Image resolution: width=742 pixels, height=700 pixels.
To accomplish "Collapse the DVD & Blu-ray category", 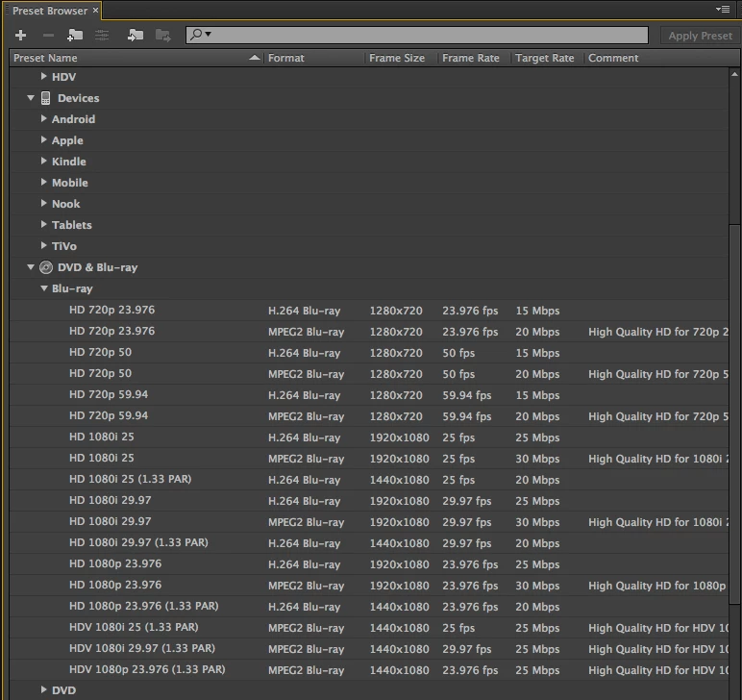I will 31,267.
